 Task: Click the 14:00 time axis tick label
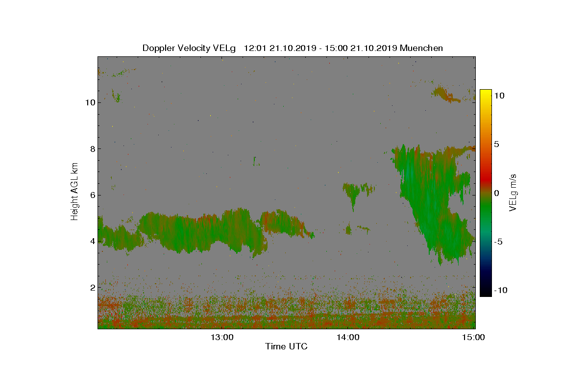pos(348,337)
